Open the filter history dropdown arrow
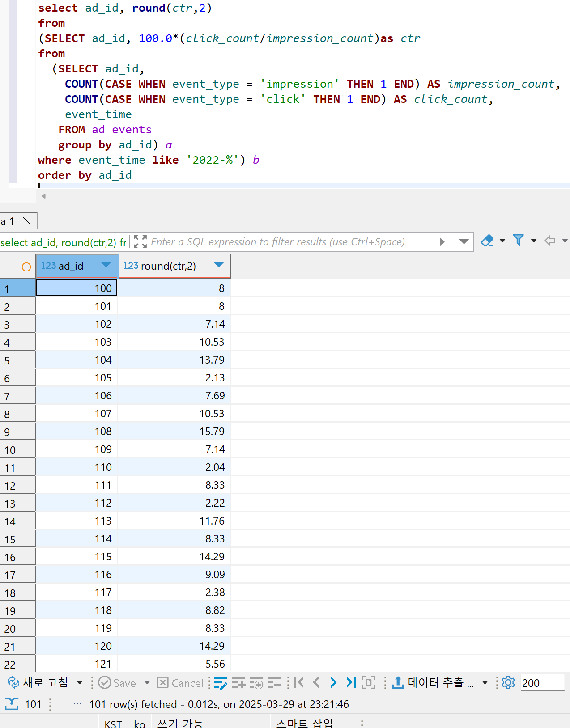The image size is (570, 728). (464, 242)
